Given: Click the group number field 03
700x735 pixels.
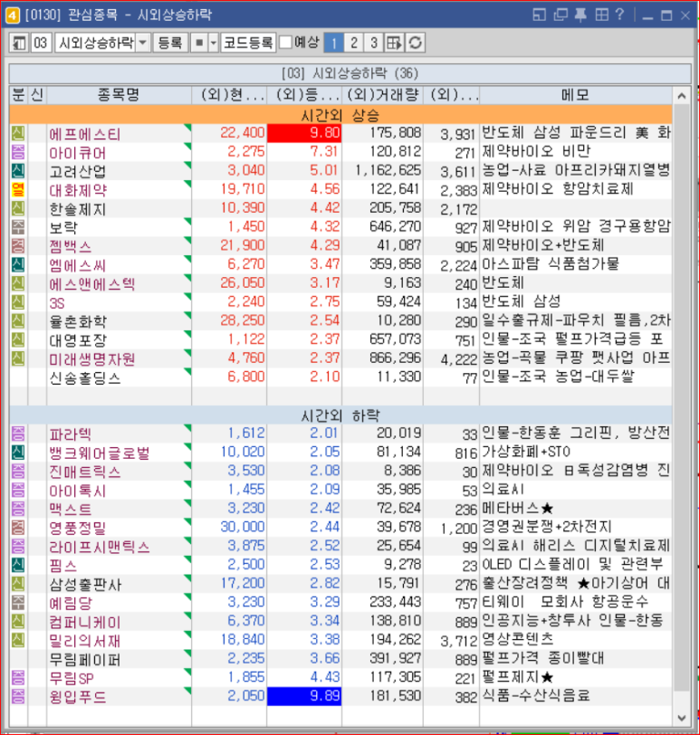Looking at the screenshot, I should coord(41,43).
